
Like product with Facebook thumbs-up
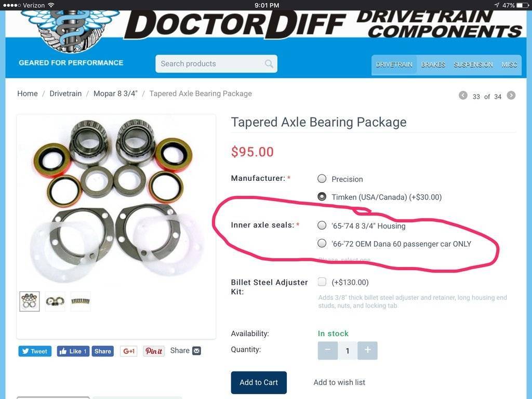(x=73, y=351)
